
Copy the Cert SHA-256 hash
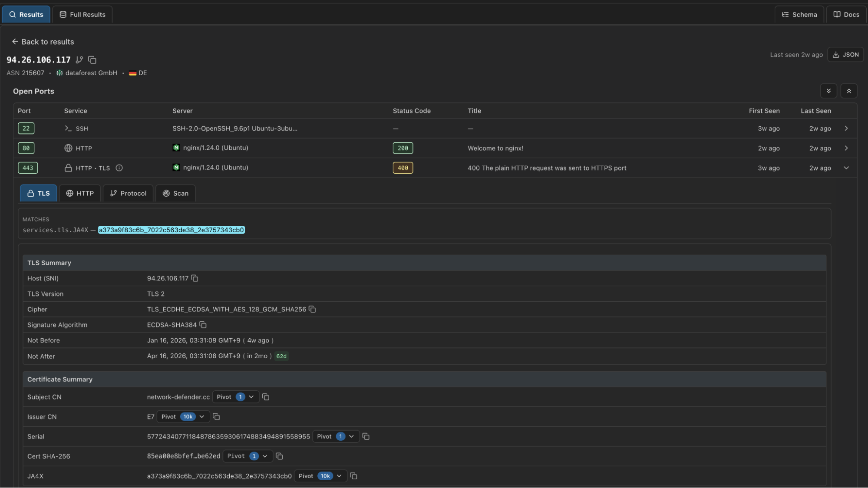279,456
